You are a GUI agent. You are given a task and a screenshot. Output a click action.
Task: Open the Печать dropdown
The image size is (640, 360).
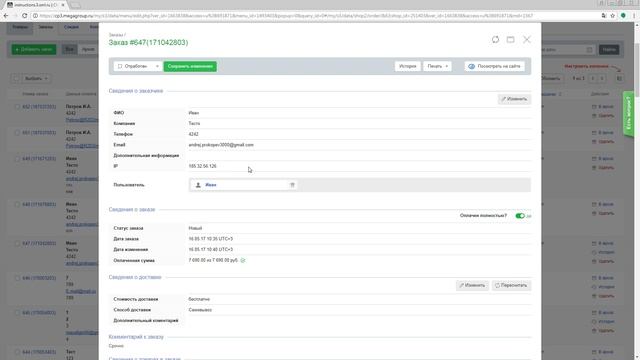tap(438, 66)
